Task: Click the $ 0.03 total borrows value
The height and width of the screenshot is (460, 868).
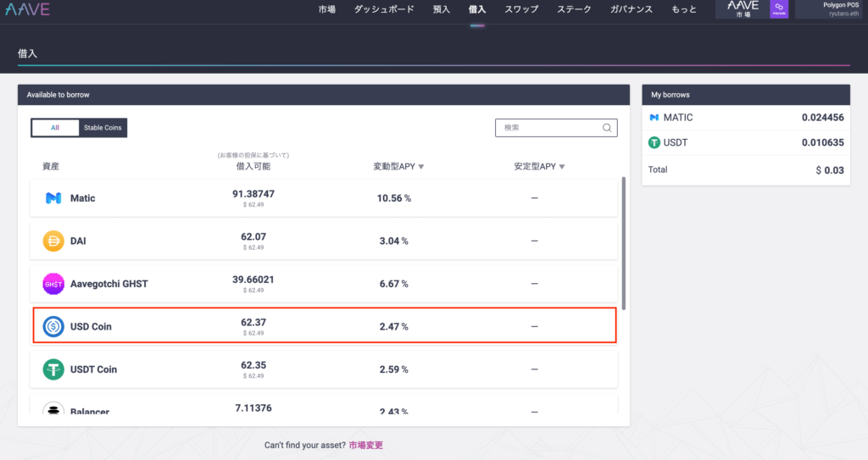Action: click(830, 170)
